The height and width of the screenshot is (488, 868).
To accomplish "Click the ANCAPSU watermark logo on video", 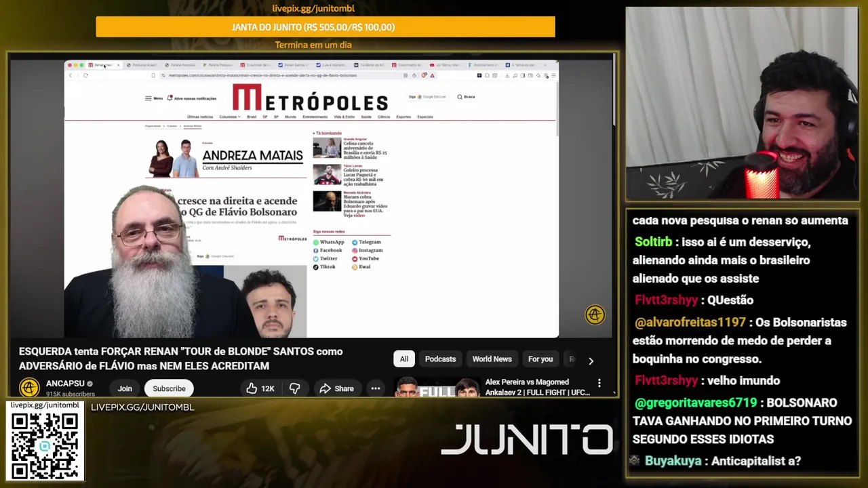I will coord(595,314).
